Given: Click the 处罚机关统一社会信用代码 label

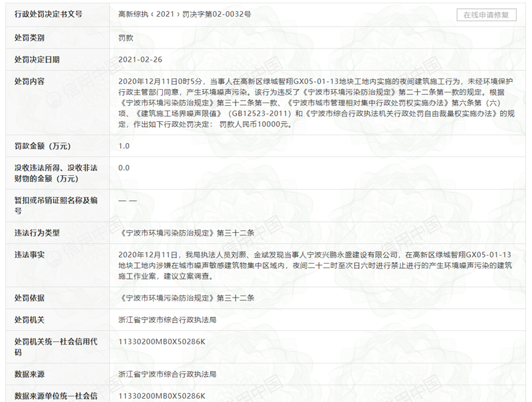Looking at the screenshot, I should (56, 347).
